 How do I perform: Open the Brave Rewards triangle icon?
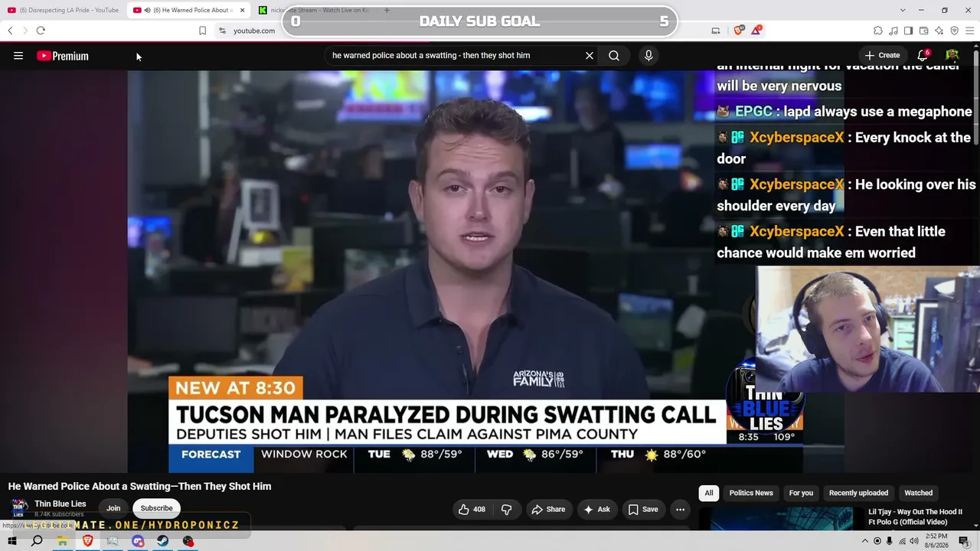756,31
